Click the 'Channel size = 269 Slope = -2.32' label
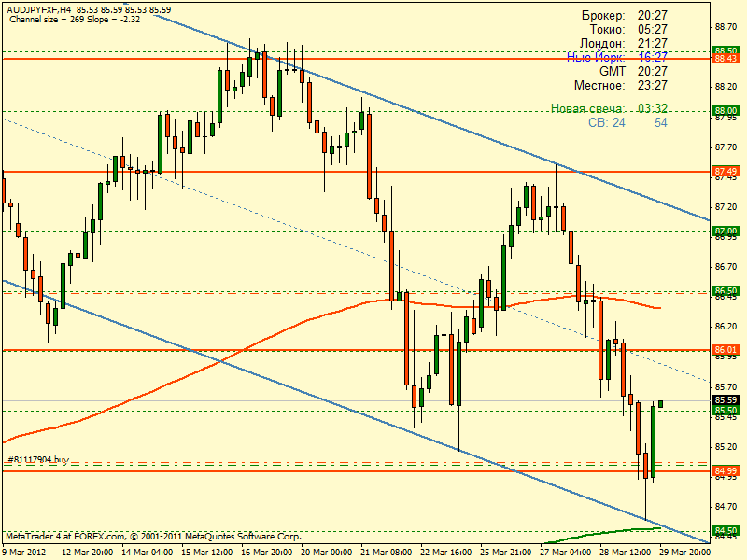Image resolution: width=747 pixels, height=560 pixels. [75, 20]
